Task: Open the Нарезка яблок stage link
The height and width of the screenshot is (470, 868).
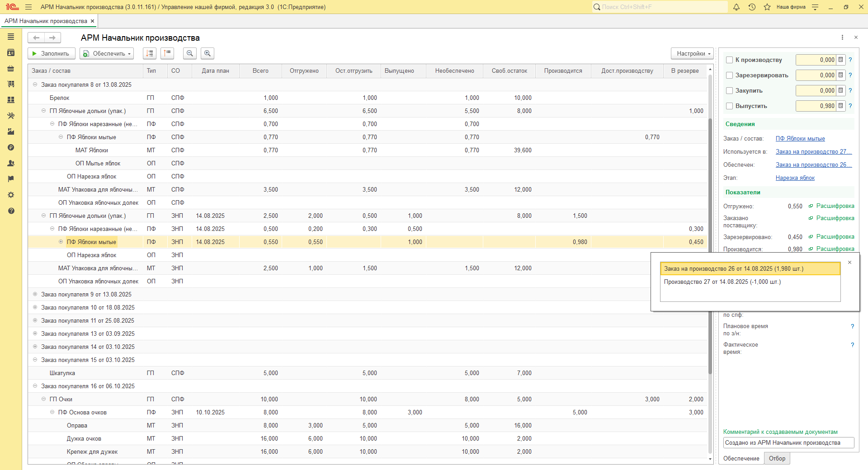Action: tap(795, 178)
